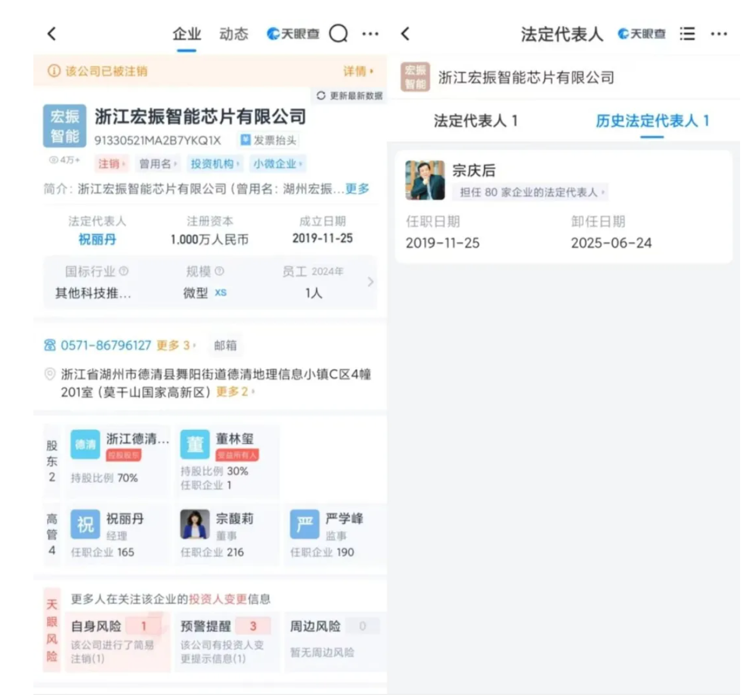Tap the 严 avatar for 严学峰
Screen dimensions: 749x700
click(305, 524)
